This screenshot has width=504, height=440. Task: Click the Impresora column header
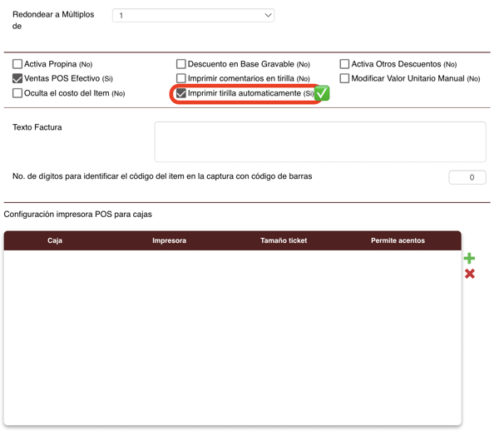pyautogui.click(x=169, y=240)
